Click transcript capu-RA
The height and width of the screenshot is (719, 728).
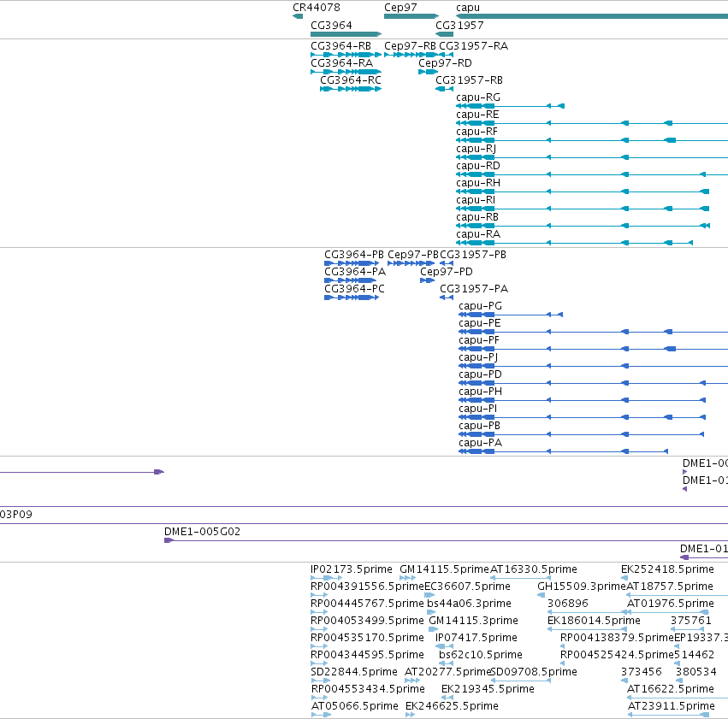[x=574, y=243]
